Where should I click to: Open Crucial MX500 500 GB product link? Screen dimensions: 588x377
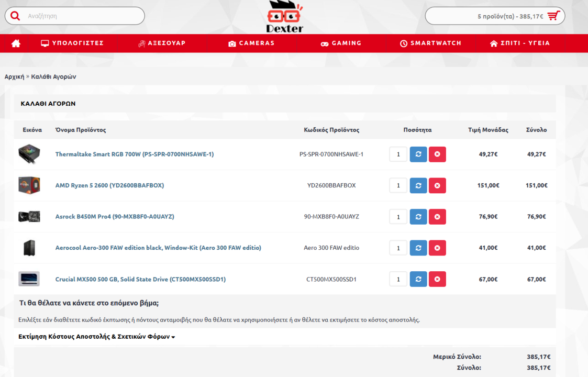click(141, 279)
